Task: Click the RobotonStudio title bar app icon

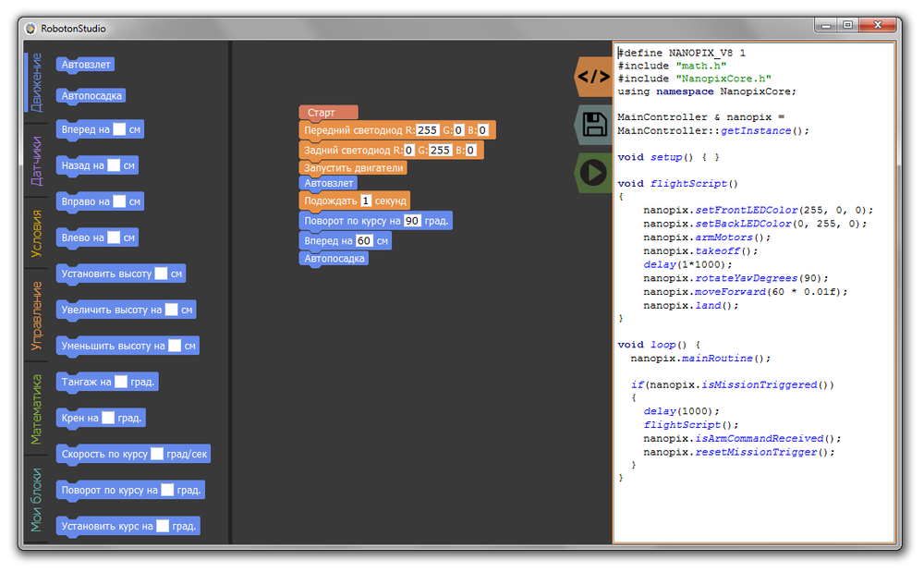Action: click(x=30, y=26)
